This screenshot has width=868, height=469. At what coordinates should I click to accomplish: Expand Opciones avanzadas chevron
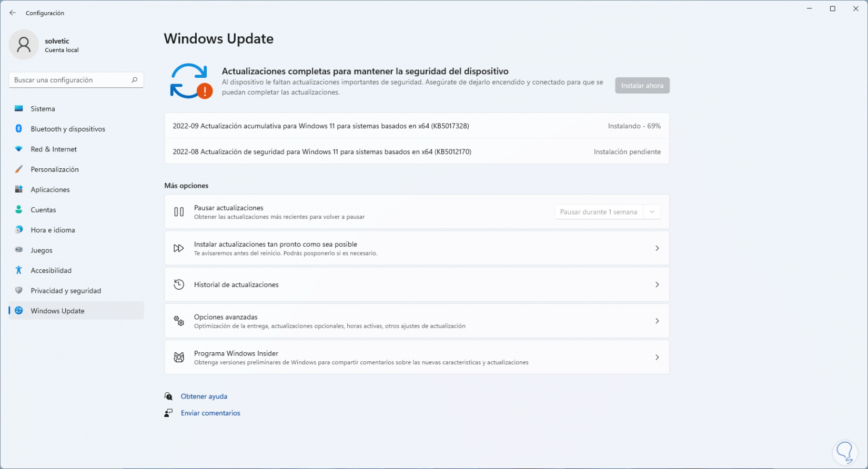point(657,321)
